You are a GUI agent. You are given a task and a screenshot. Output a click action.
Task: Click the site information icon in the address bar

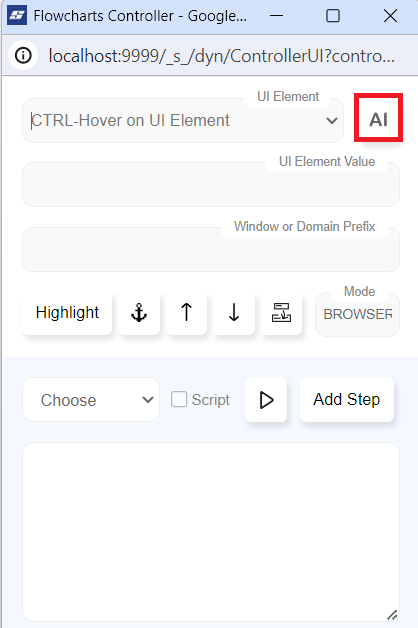click(x=23, y=55)
